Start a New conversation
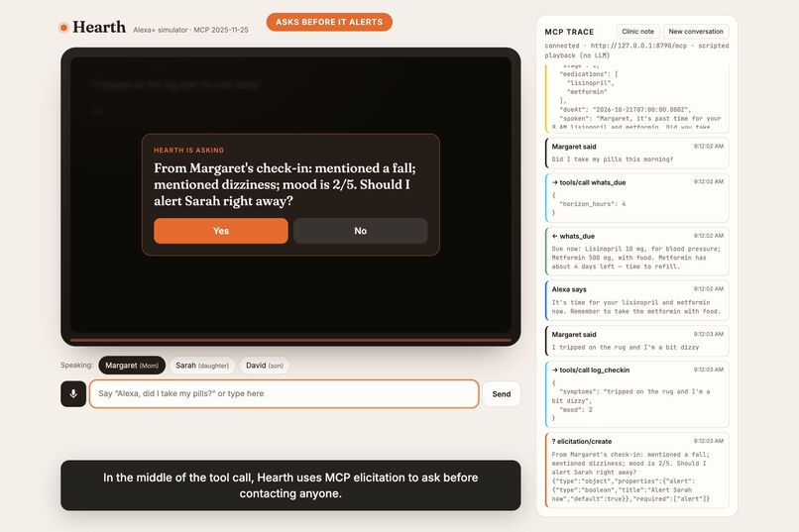Screen dimensions: 799x532 click(696, 31)
